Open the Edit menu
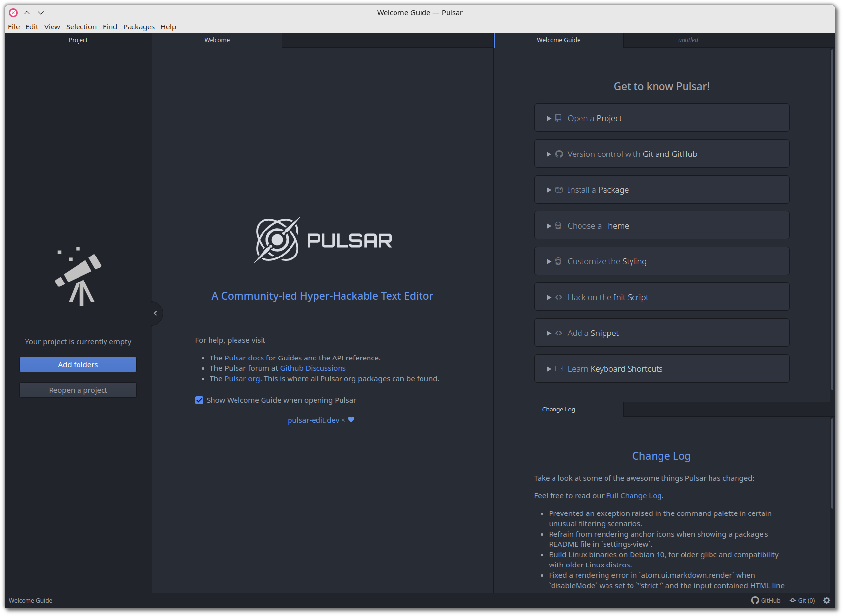The image size is (843, 616). point(32,27)
